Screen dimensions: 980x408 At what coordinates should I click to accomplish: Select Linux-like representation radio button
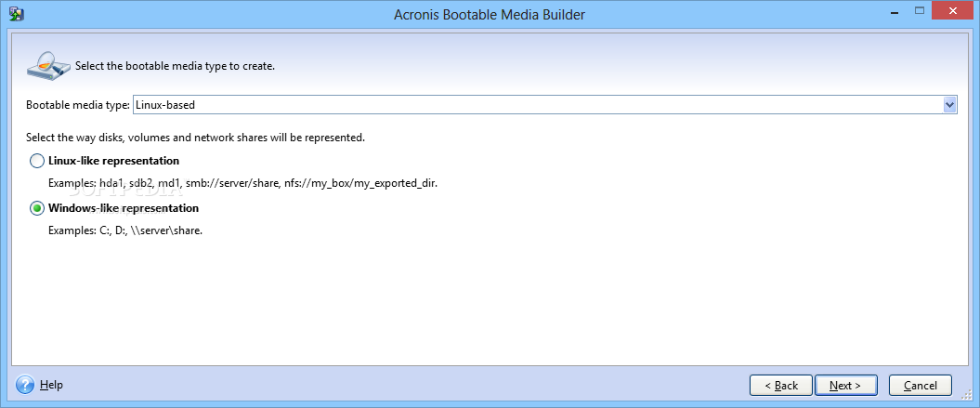37,161
